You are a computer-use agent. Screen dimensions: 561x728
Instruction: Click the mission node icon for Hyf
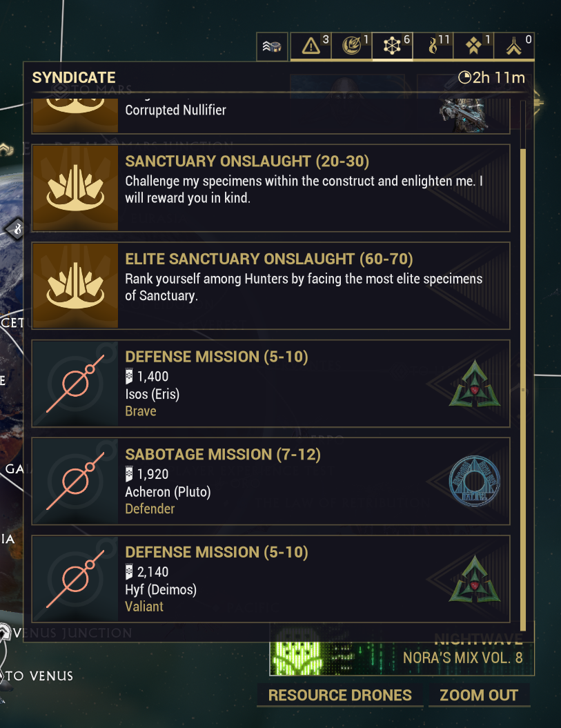coord(75,579)
